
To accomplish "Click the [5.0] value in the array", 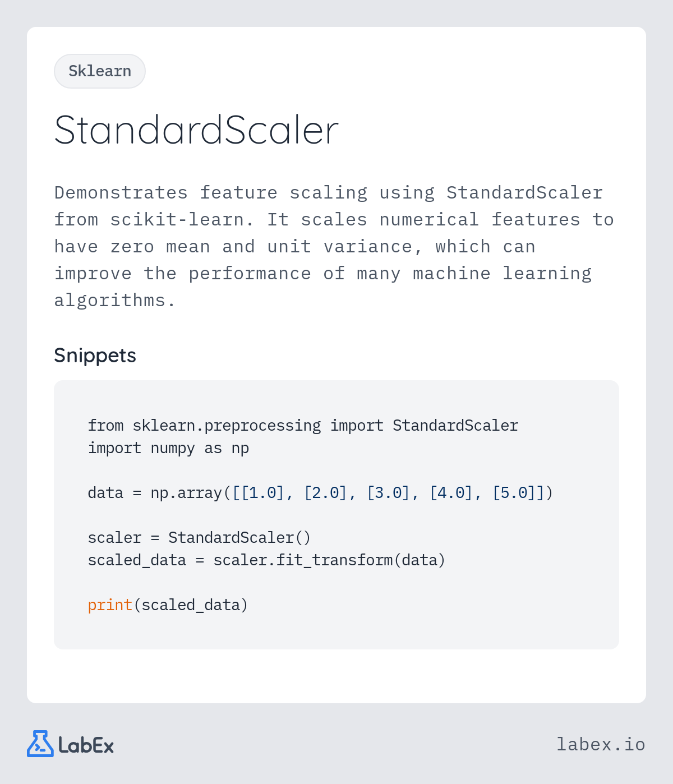I will pos(514,493).
